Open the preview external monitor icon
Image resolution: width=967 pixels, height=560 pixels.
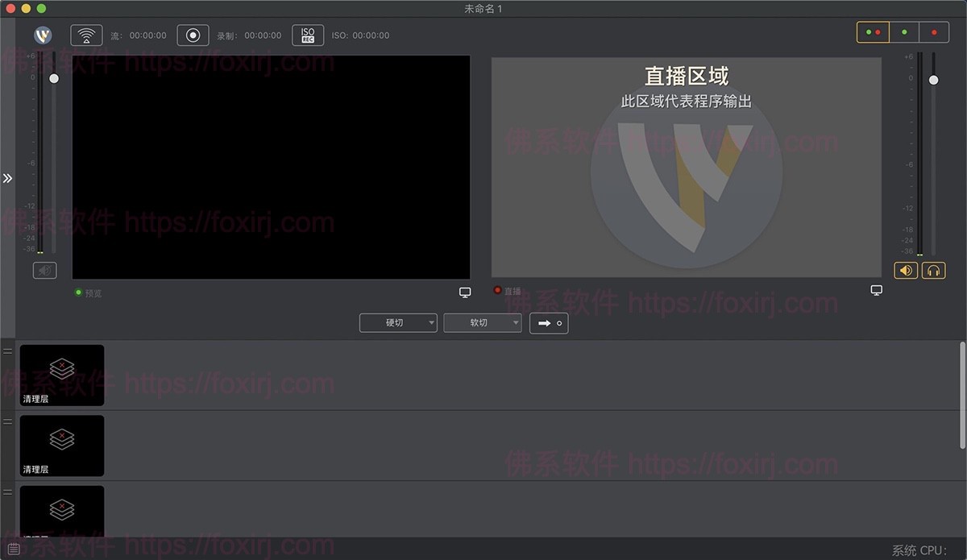point(465,292)
